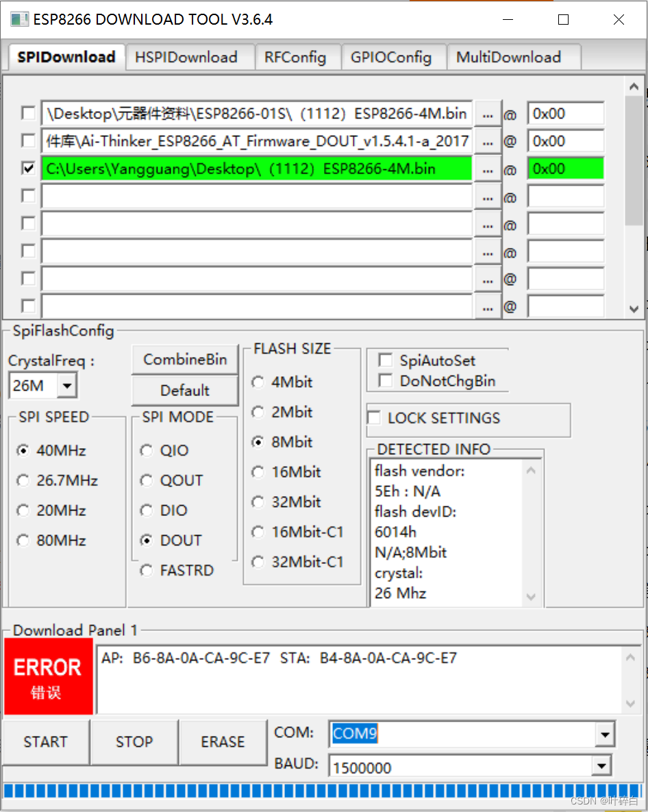The height and width of the screenshot is (812, 648).
Task: Enable LOCK SETTINGS
Action: (x=374, y=417)
